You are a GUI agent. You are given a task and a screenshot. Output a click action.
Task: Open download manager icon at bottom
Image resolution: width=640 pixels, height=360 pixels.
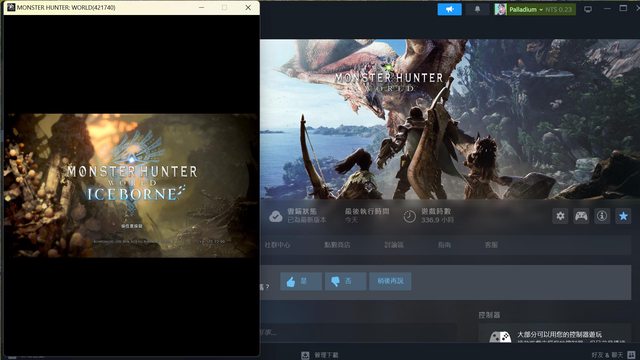point(305,355)
